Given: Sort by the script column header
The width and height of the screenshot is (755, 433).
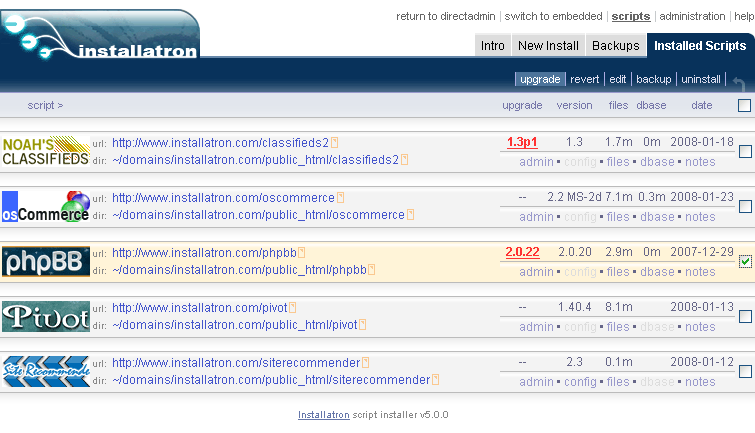Looking at the screenshot, I should (x=45, y=105).
